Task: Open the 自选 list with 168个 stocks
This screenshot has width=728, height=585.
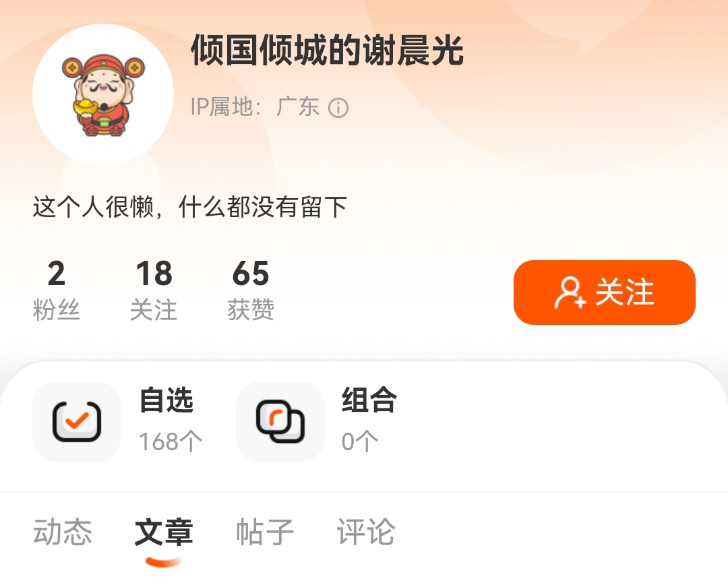Action: pyautogui.click(x=118, y=422)
